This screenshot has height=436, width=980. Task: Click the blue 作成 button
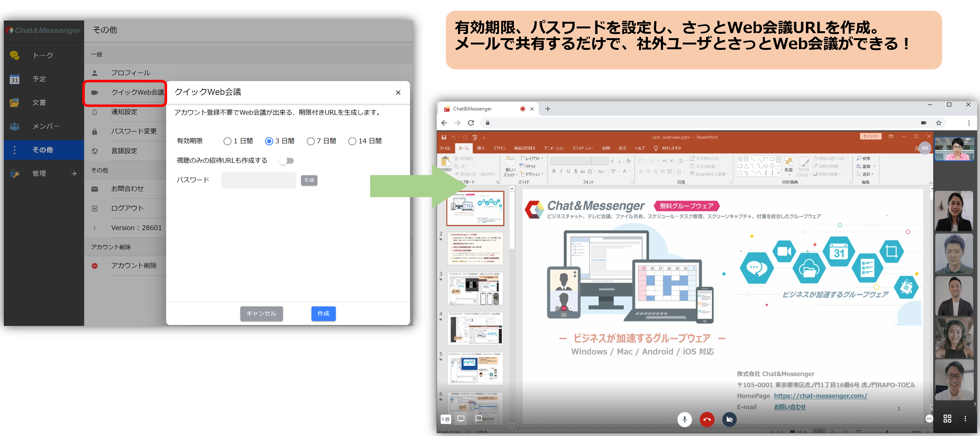coord(323,313)
